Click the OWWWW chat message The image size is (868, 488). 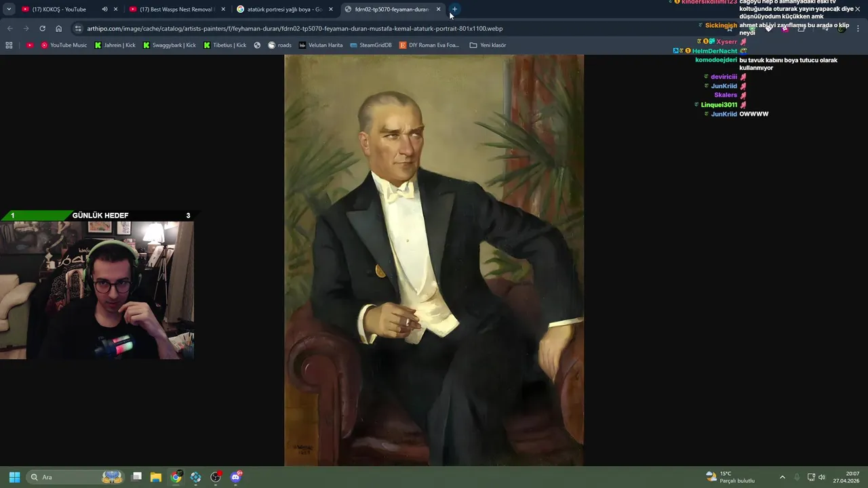point(753,114)
